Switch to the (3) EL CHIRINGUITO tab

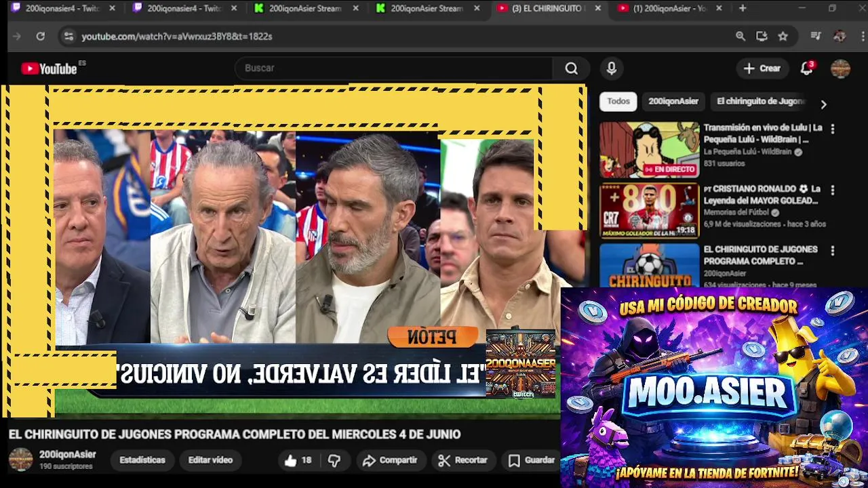548,8
